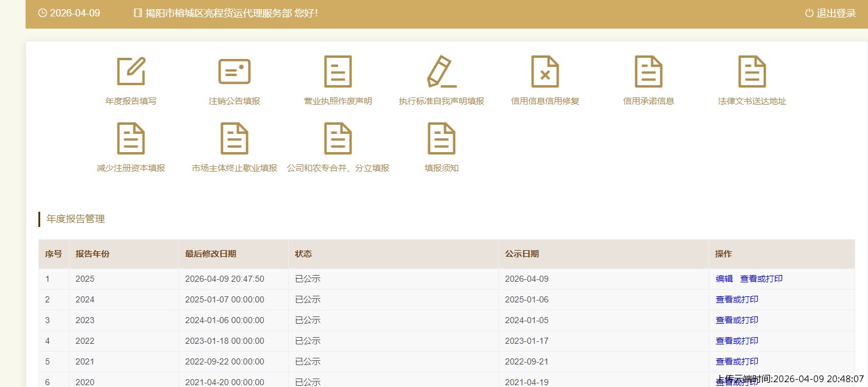Open the 法律文书送达地址 icon

coord(752,72)
